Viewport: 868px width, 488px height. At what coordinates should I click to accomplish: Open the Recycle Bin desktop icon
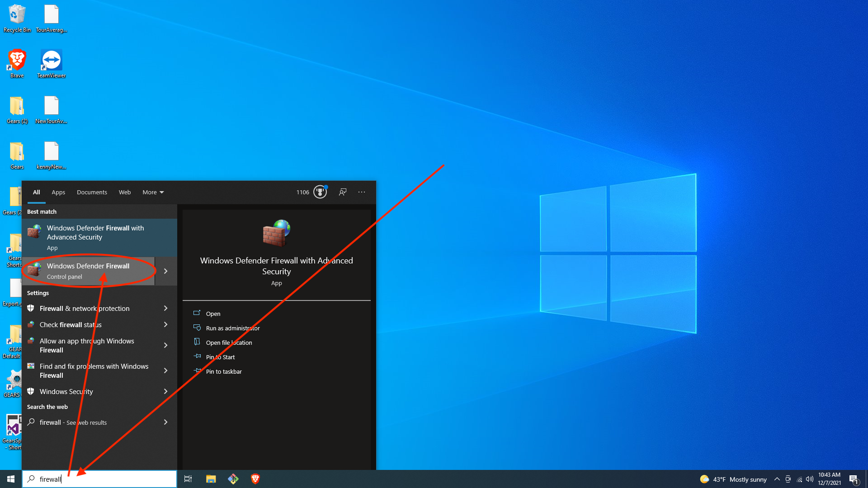(17, 18)
